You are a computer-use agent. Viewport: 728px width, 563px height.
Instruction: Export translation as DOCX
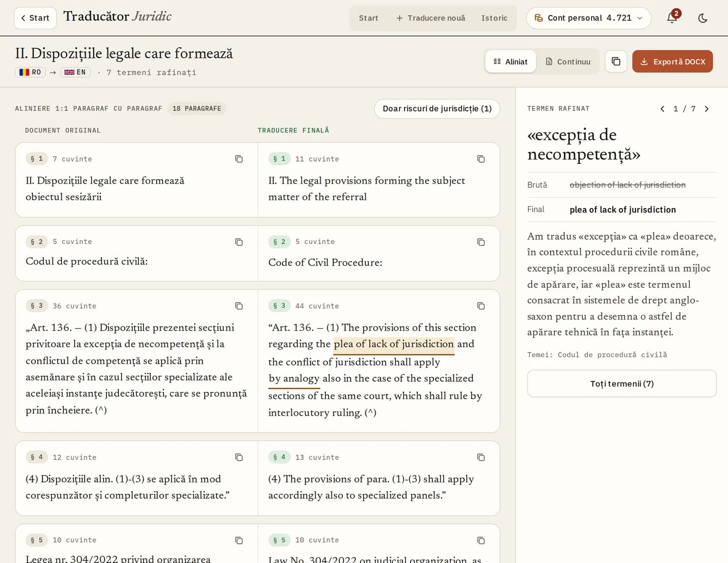click(x=672, y=61)
